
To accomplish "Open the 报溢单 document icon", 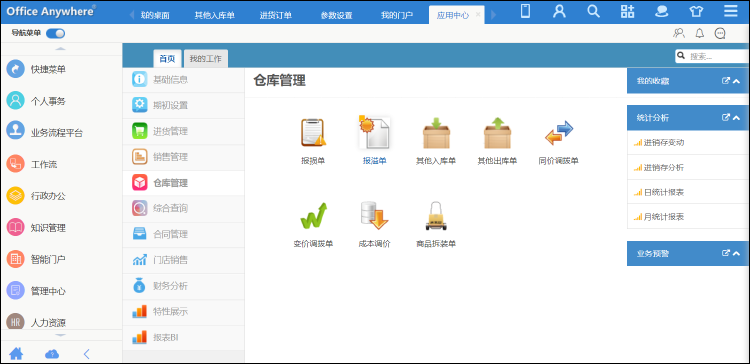I will point(375,132).
